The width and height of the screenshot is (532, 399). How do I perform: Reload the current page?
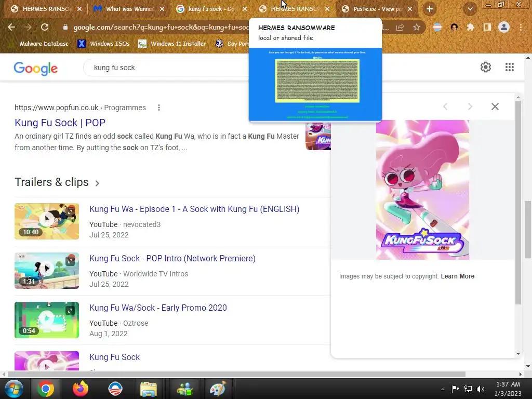coord(45,27)
